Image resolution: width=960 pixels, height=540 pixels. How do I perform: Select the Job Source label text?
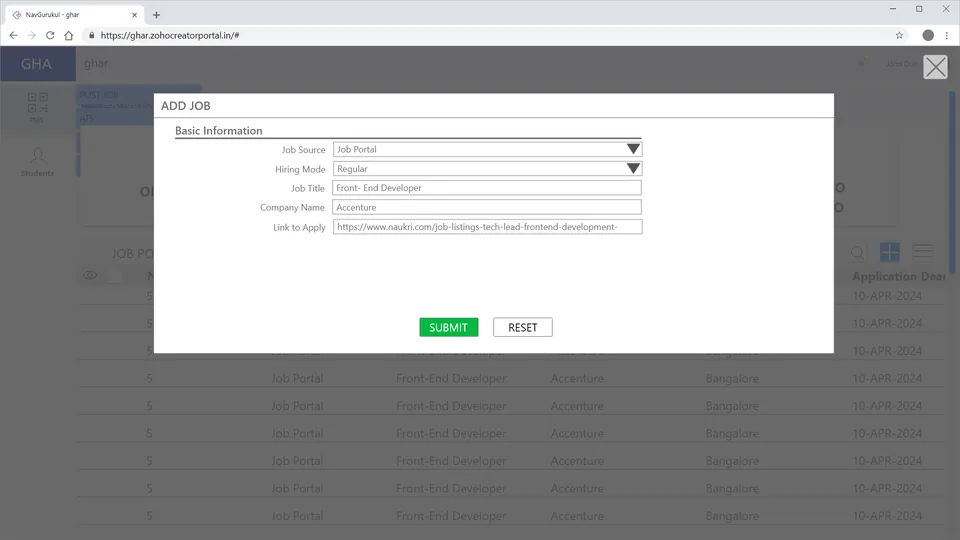[303, 150]
